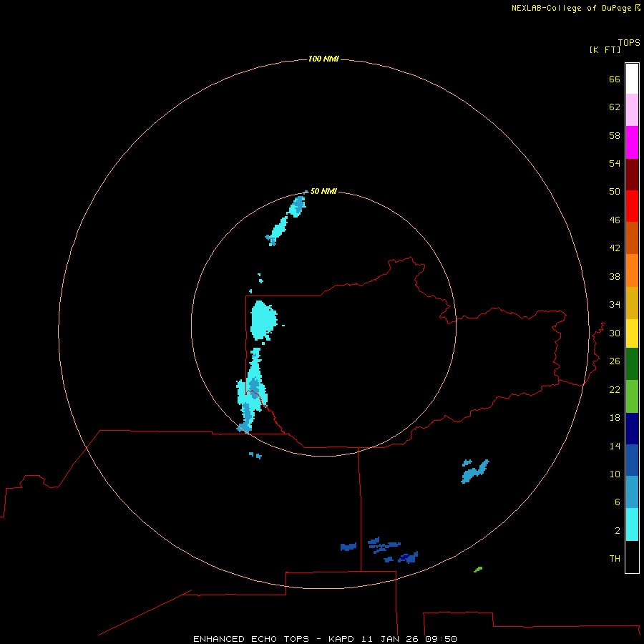Click the 34 legend value

[x=615, y=304]
